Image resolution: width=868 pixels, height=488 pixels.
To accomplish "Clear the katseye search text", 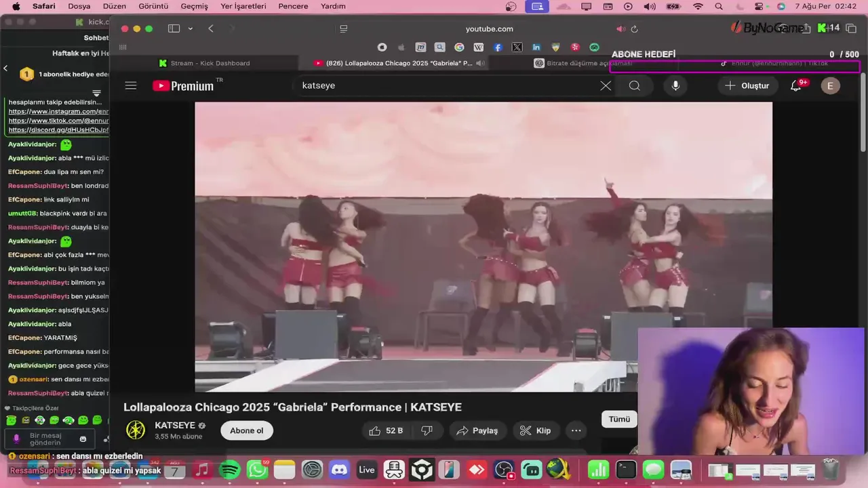I will click(x=606, y=85).
